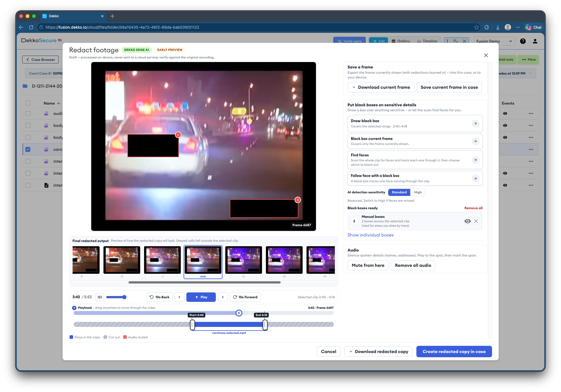This screenshot has height=392, width=561.
Task: Click Mute from here
Action: [x=368, y=265]
